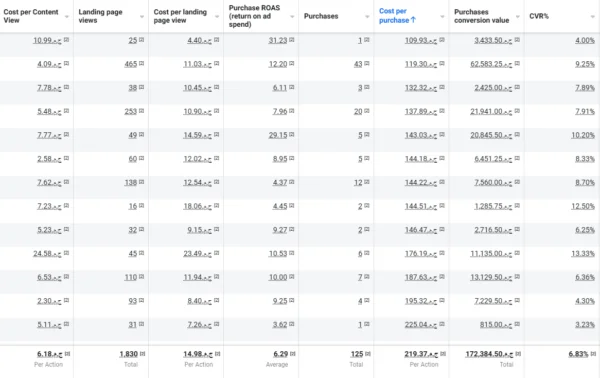Click the 110 landing page views value
Image resolution: width=600 pixels, height=378 pixels.
click(x=130, y=277)
